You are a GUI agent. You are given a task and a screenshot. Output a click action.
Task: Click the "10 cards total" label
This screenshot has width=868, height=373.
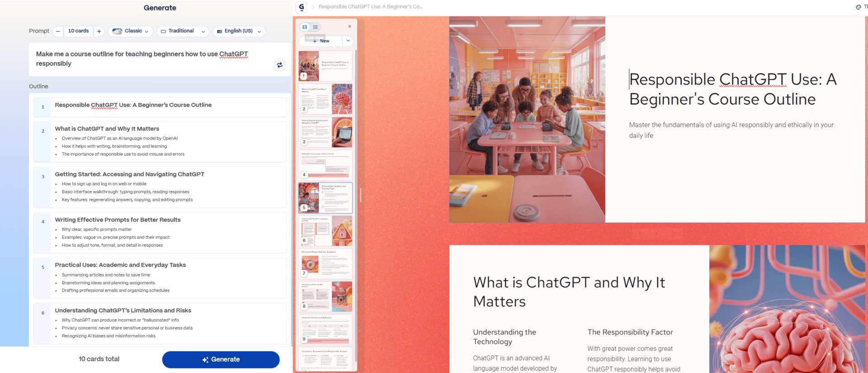pyautogui.click(x=99, y=359)
